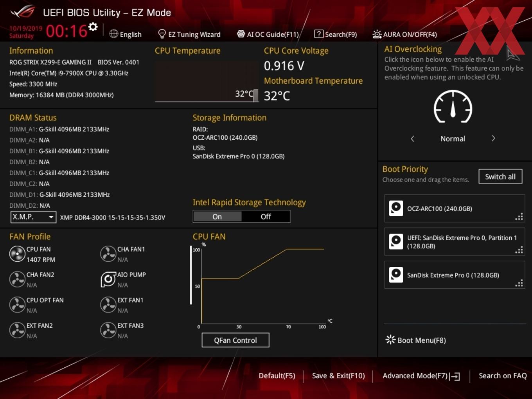The width and height of the screenshot is (532, 399).
Task: Click the Advanced Mode exit arrow icon
Action: coord(455,376)
